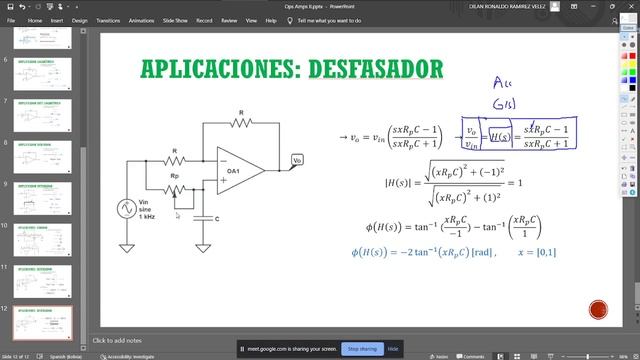Undo the last action

22,7
